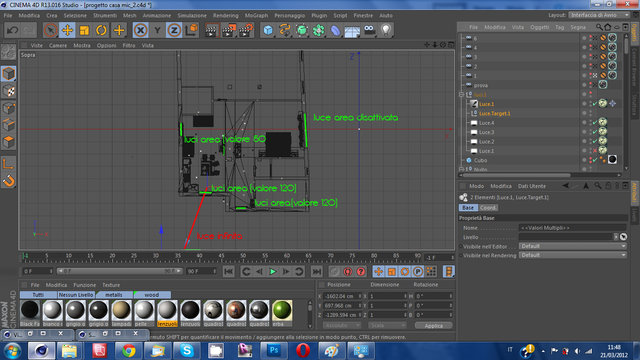Click the Applica button
Image resolution: width=640 pixels, height=360 pixels.
433,325
